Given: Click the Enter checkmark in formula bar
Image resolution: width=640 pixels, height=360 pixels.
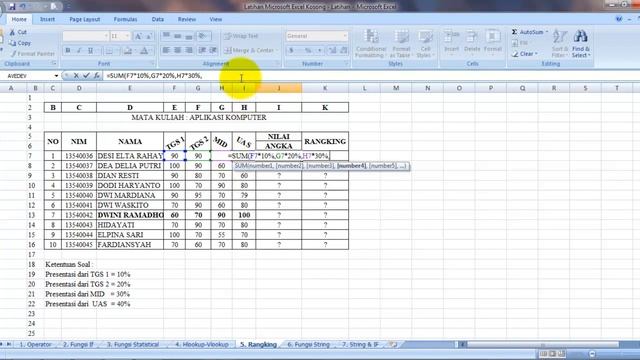Looking at the screenshot, I should click(86, 76).
